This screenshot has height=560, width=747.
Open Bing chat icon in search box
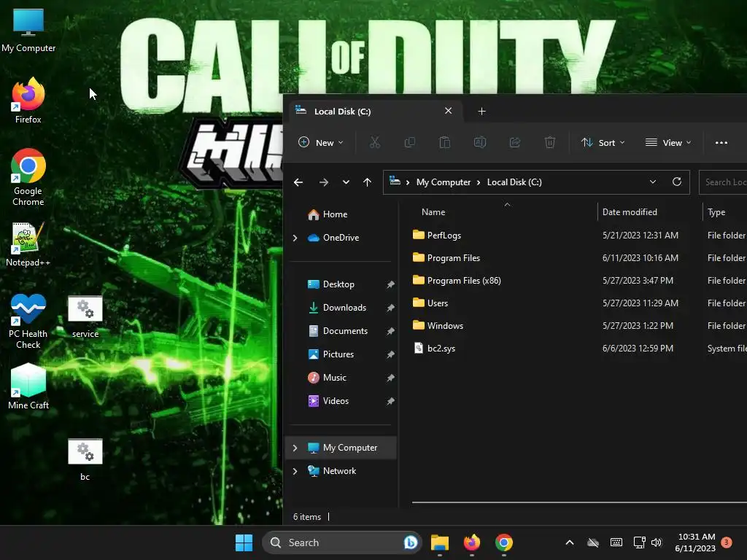point(410,542)
